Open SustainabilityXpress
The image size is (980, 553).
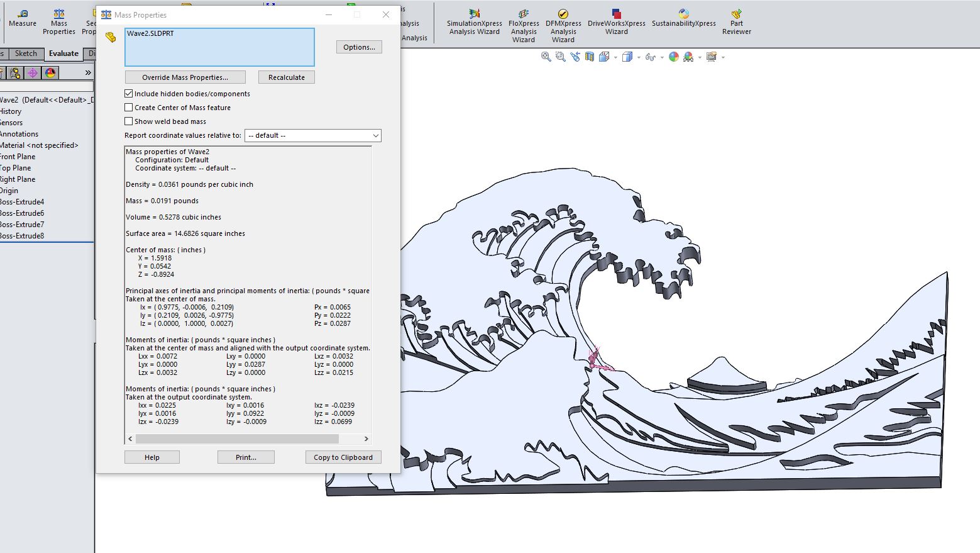(x=683, y=18)
